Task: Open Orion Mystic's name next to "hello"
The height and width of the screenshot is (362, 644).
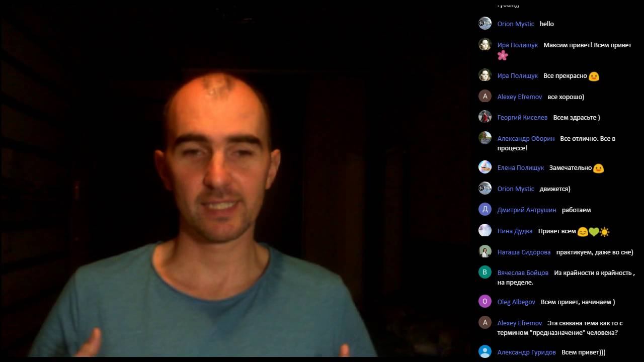Action: (x=516, y=24)
